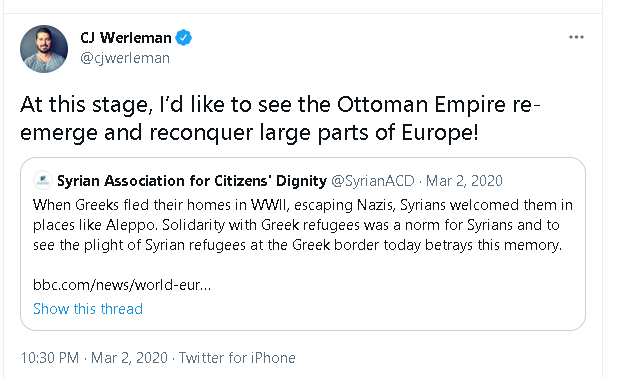Click the blue verified badge next to CJ Werleman
This screenshot has height=378, width=627.
pyautogui.click(x=184, y=38)
